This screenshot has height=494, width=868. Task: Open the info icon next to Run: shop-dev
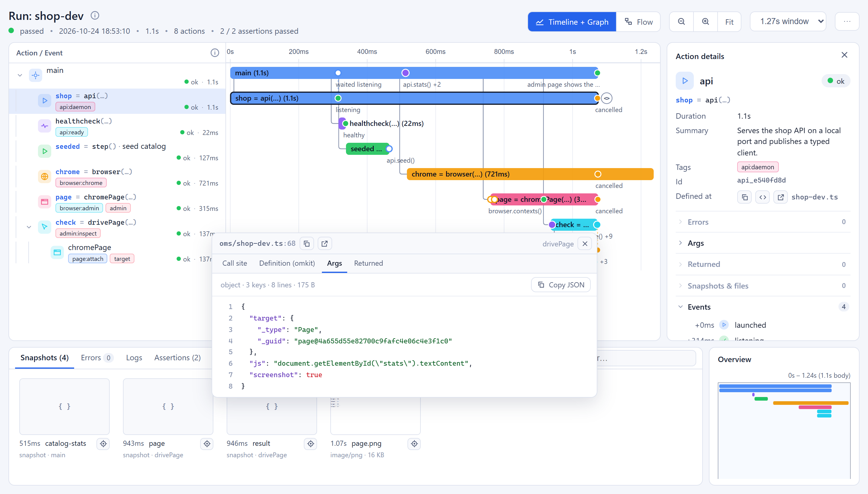[95, 15]
